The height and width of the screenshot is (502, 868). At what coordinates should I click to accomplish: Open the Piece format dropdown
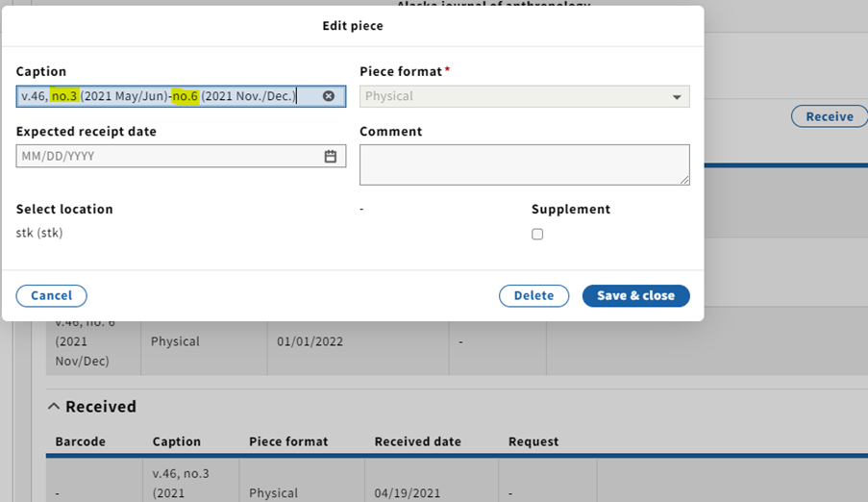[524, 96]
